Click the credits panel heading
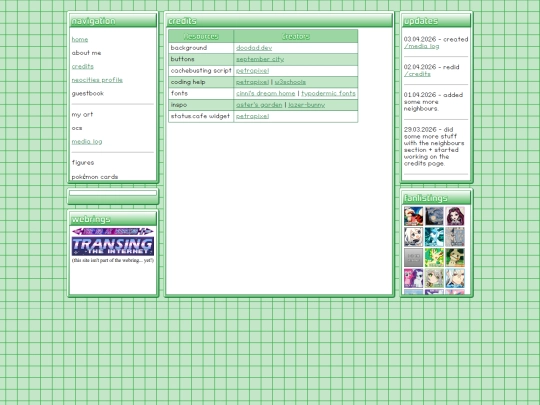The height and width of the screenshot is (405, 540). coord(279,21)
